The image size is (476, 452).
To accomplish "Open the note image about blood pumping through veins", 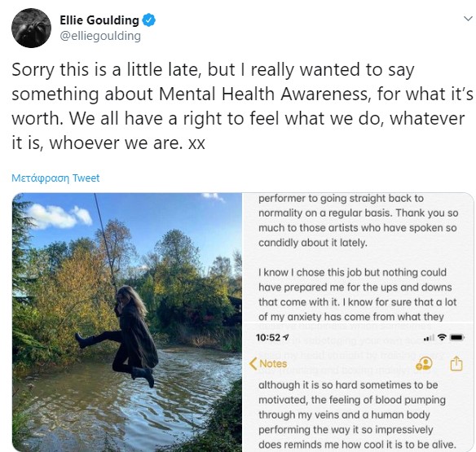I will coord(358,387).
